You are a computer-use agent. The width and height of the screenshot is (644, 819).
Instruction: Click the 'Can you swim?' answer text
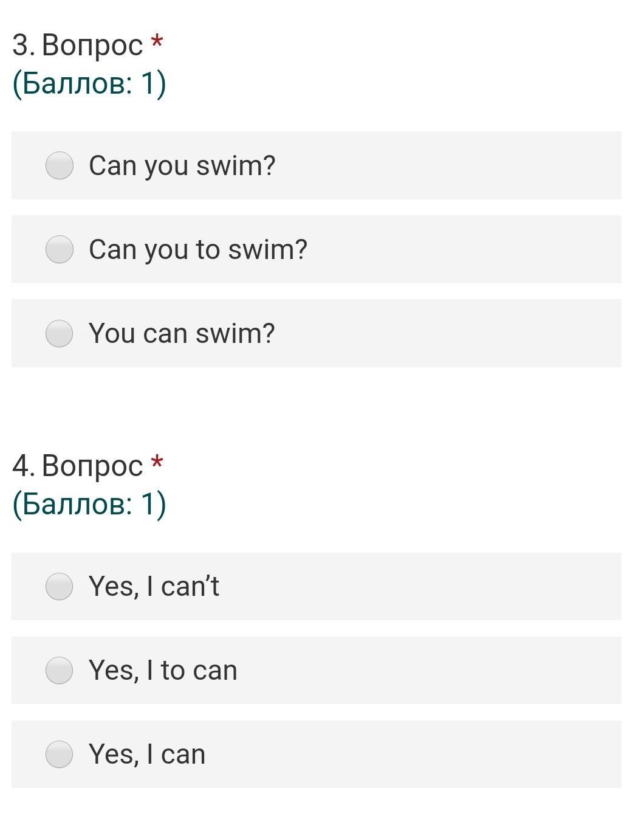pos(182,165)
